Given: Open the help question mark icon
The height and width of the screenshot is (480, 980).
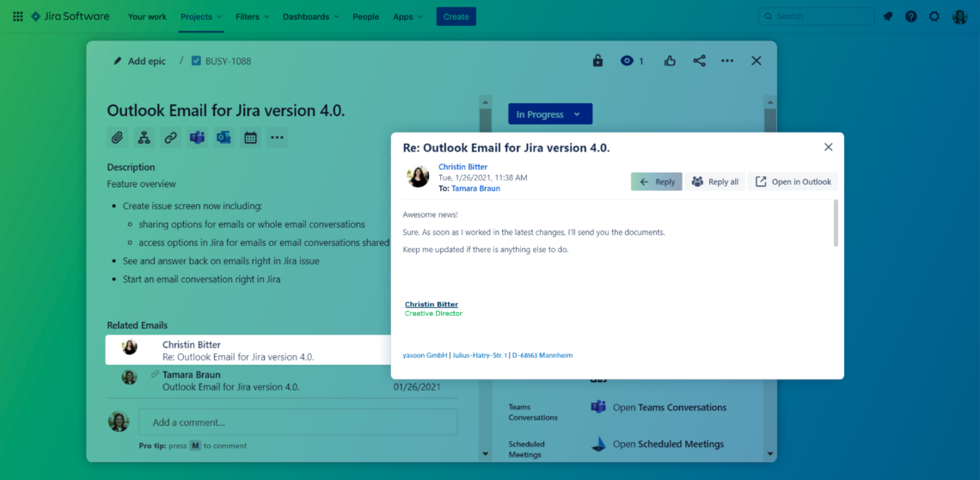Looking at the screenshot, I should pyautogui.click(x=910, y=17).
